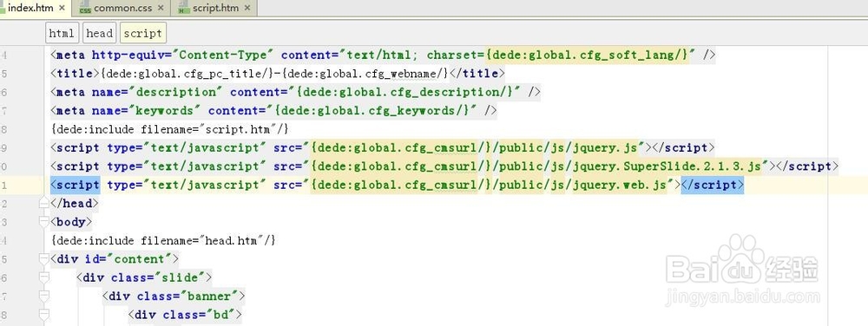Click the id="content" attribute

click(128, 259)
